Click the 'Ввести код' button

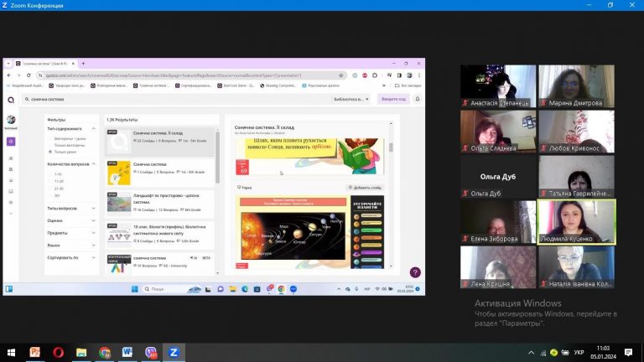click(x=394, y=99)
